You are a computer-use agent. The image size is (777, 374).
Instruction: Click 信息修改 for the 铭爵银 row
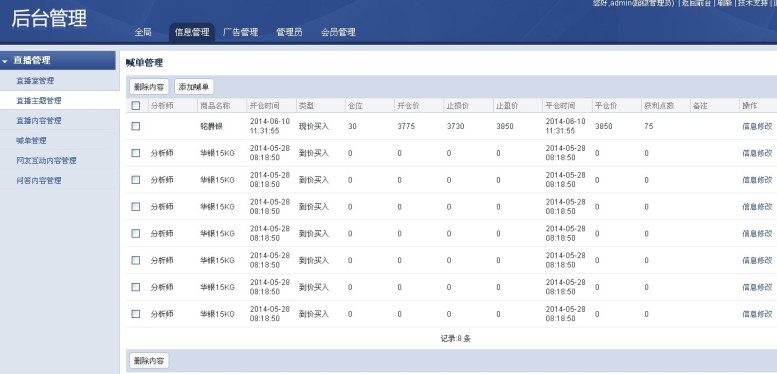pos(757,126)
